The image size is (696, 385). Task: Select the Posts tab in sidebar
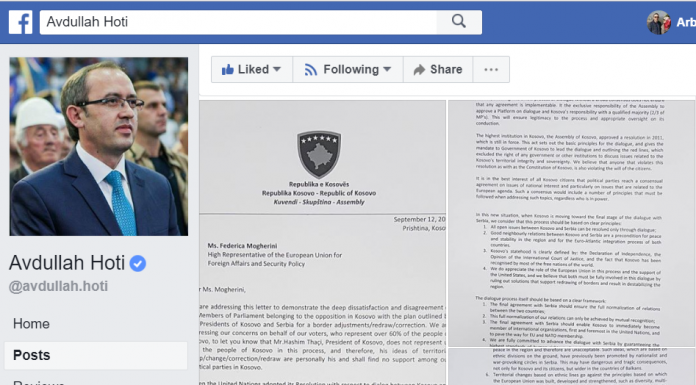[x=95, y=355]
